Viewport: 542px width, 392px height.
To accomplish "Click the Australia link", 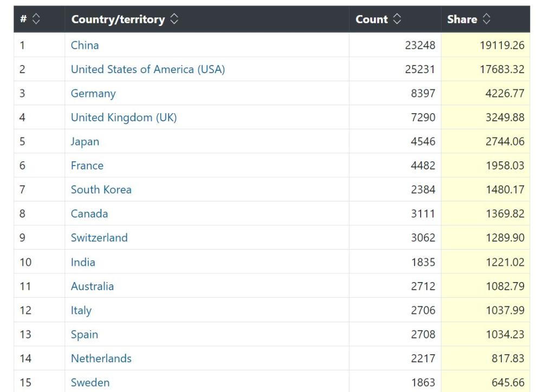I will (92, 286).
